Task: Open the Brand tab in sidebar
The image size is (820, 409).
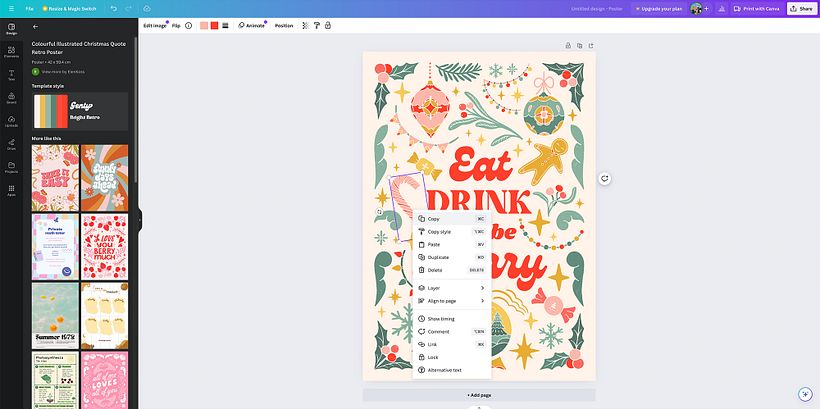Action: (x=12, y=98)
